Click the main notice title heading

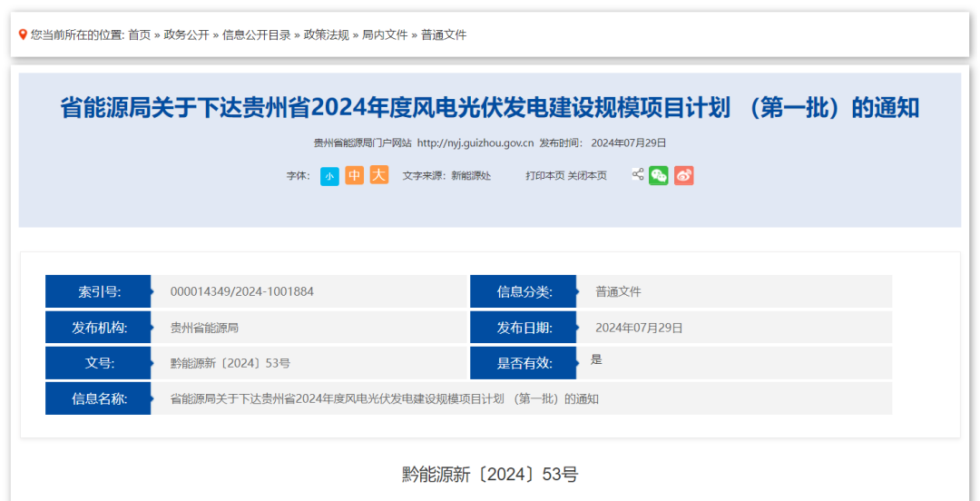(490, 108)
